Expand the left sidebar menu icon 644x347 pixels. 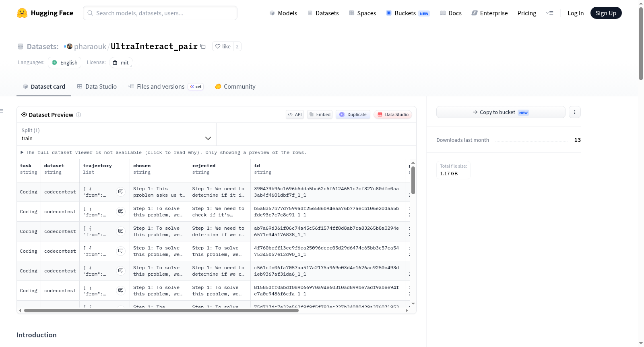pyautogui.click(x=2, y=111)
